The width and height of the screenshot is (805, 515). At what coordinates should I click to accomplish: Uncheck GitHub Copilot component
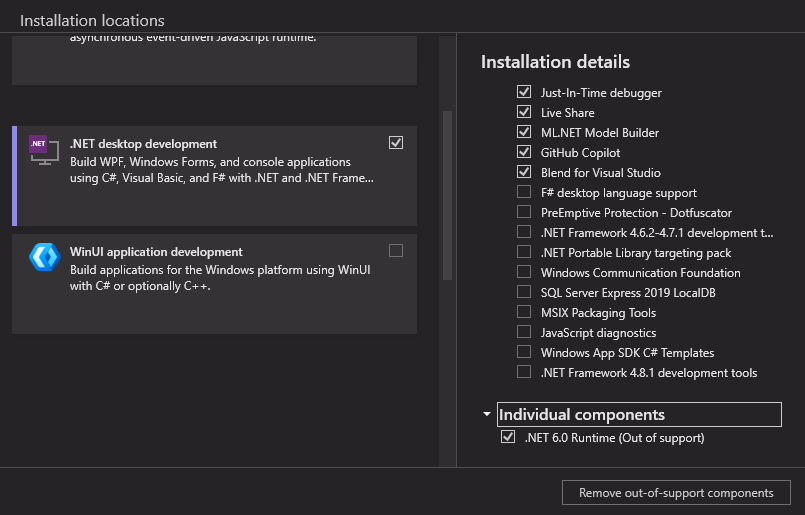(x=524, y=152)
